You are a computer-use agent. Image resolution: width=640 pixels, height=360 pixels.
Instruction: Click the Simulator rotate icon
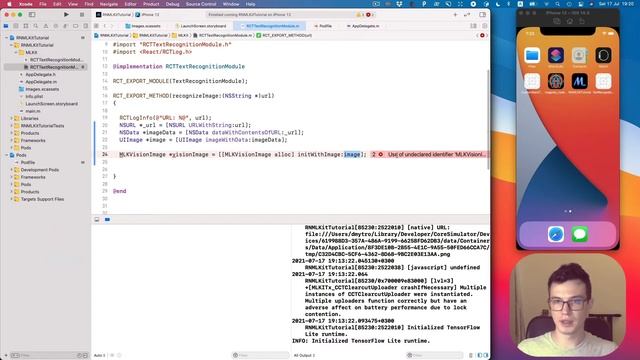pos(582,21)
